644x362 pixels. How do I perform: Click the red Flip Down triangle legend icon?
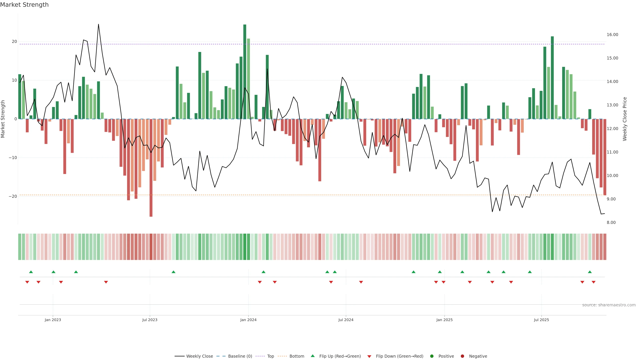coord(369,356)
